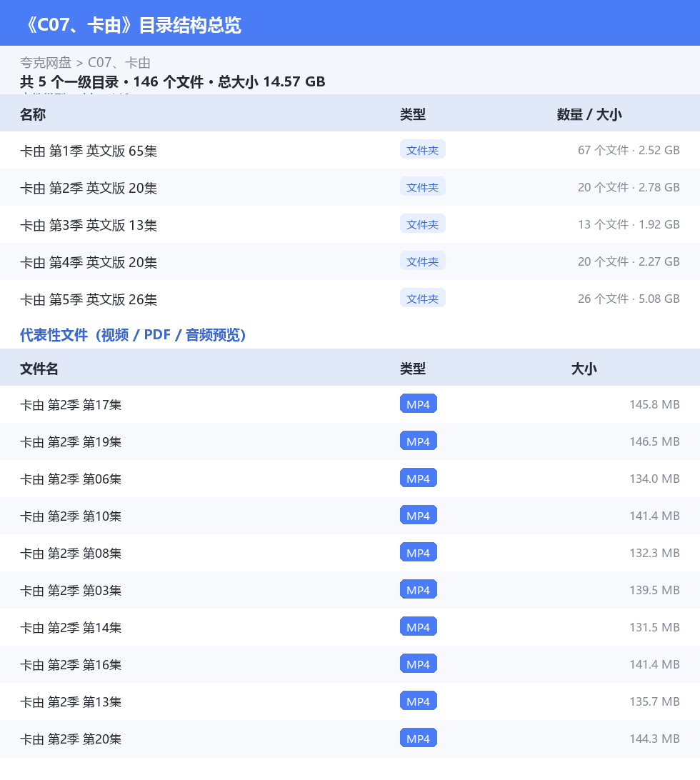The height and width of the screenshot is (780, 700).
Task: Click MP4 badge for 第20集
Action: coord(419,739)
